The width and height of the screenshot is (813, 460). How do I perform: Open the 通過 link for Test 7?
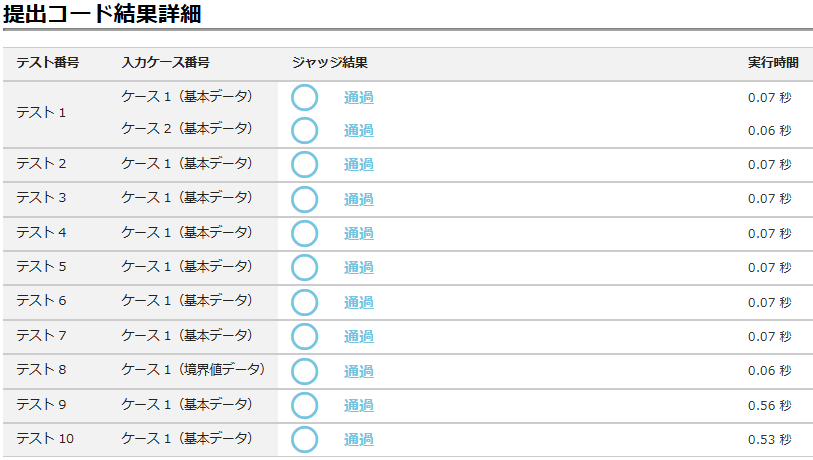pos(358,336)
